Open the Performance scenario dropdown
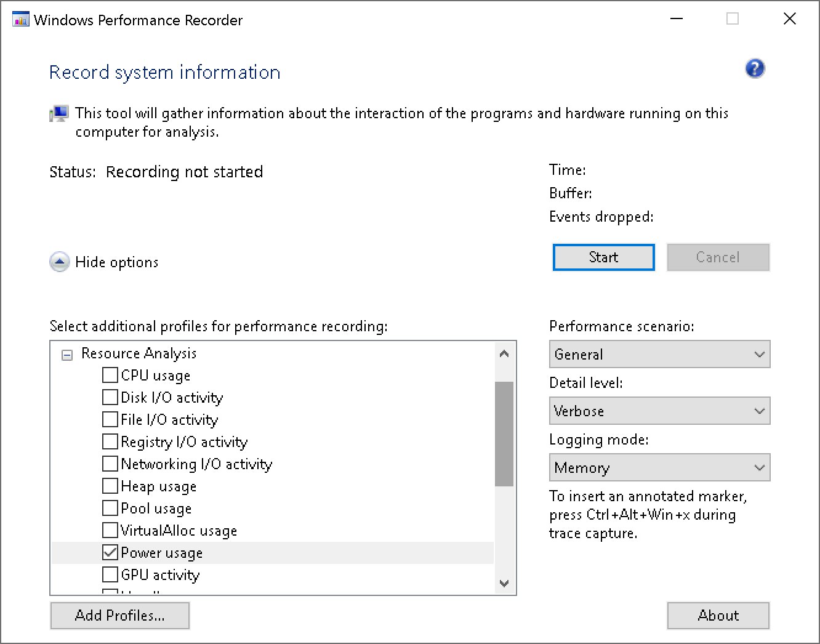Image resolution: width=820 pixels, height=644 pixels. click(659, 354)
